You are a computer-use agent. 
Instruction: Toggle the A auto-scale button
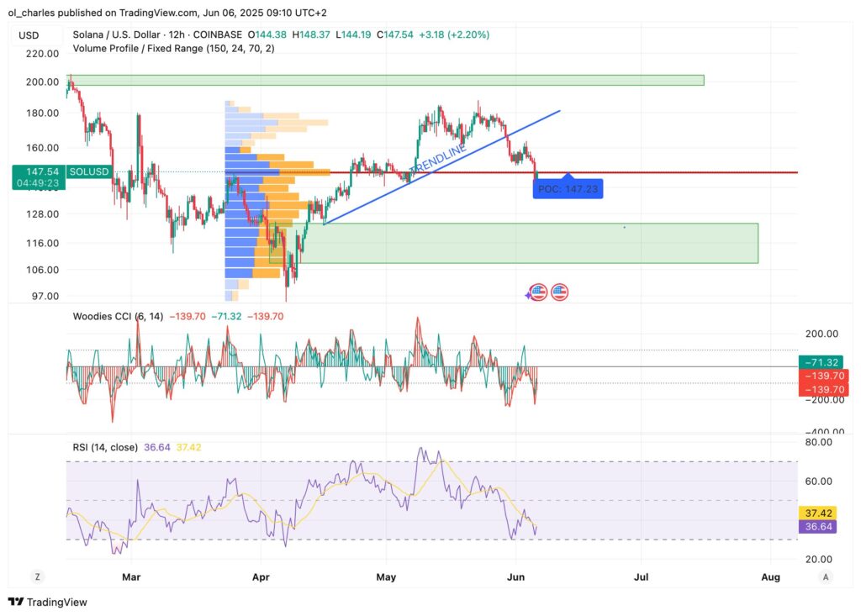point(826,577)
